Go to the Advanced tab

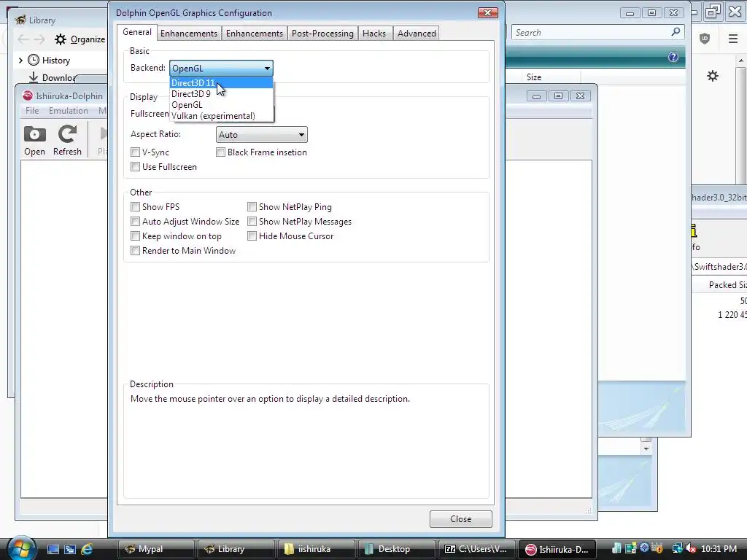417,34
